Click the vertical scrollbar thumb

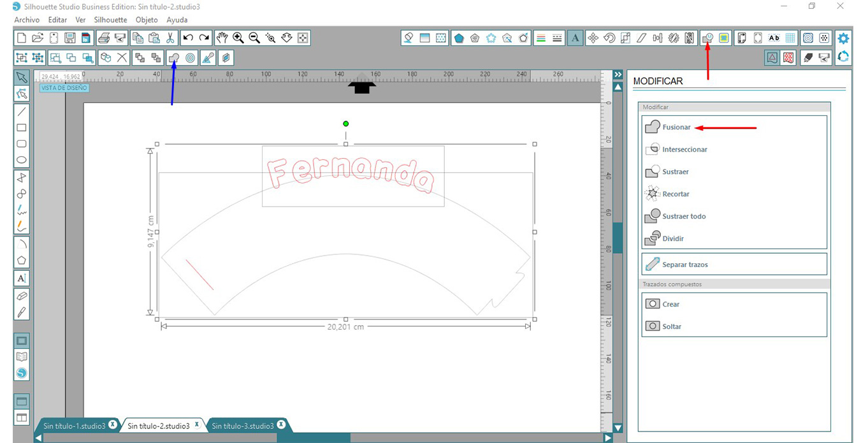click(617, 238)
